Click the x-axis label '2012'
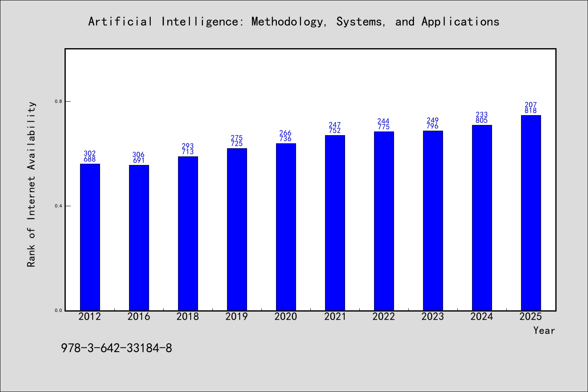588x392 pixels. coord(90,316)
